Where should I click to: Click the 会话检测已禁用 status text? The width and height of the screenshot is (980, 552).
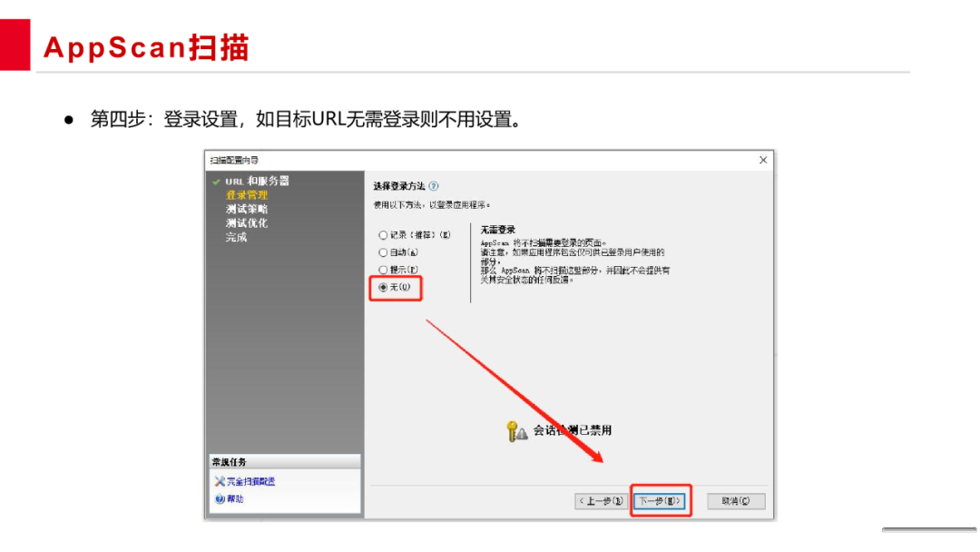tap(572, 430)
